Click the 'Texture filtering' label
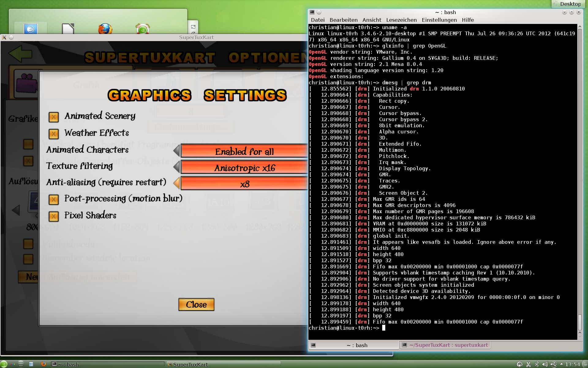This screenshot has width=588, height=368. [x=79, y=166]
